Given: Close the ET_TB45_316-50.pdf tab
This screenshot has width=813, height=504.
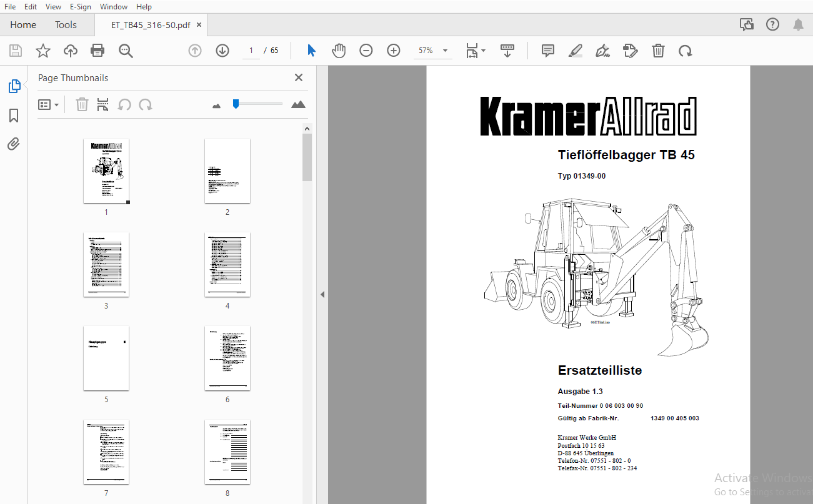Looking at the screenshot, I should 199,25.
